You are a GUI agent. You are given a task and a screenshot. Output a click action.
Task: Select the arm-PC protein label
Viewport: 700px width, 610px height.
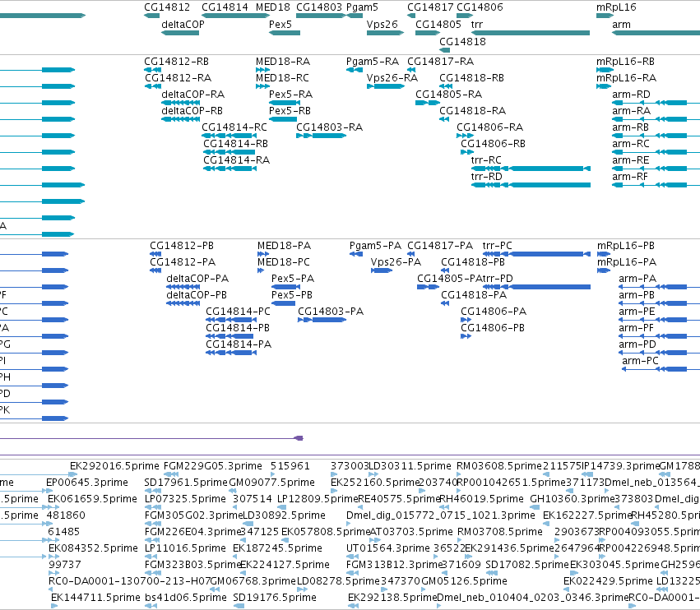[640, 361]
